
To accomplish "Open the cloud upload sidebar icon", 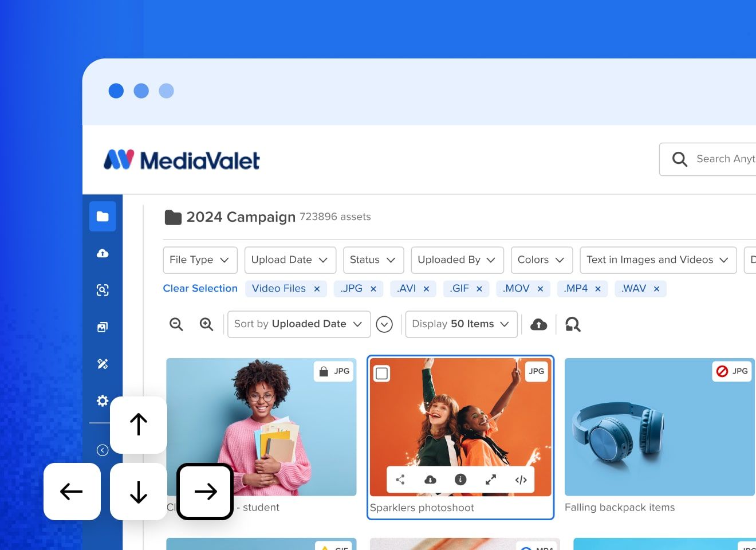I will (x=103, y=253).
